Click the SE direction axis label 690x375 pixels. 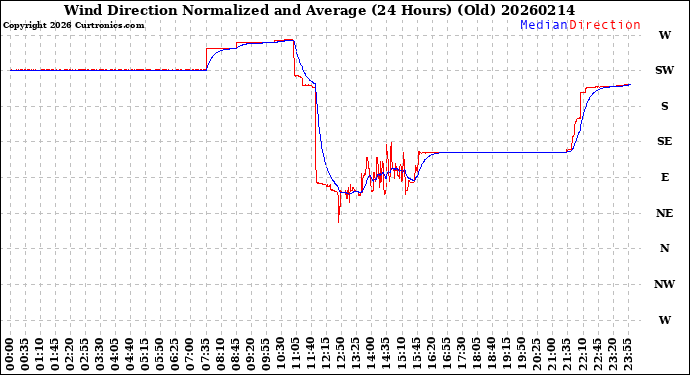click(664, 141)
